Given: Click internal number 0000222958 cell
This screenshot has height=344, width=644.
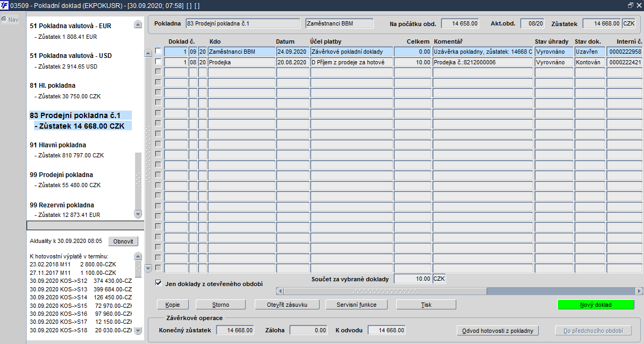Looking at the screenshot, I should [x=625, y=52].
